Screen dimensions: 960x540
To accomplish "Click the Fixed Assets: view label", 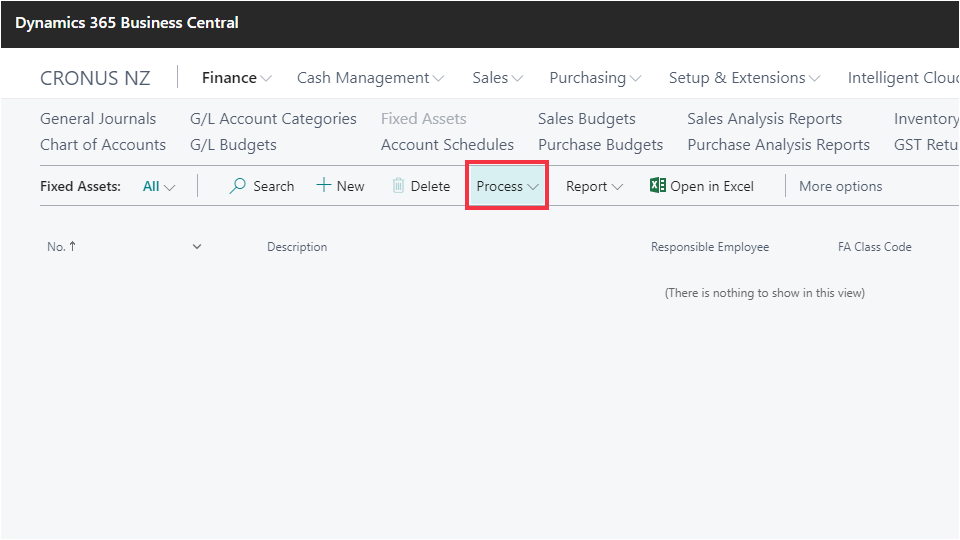I will point(80,186).
